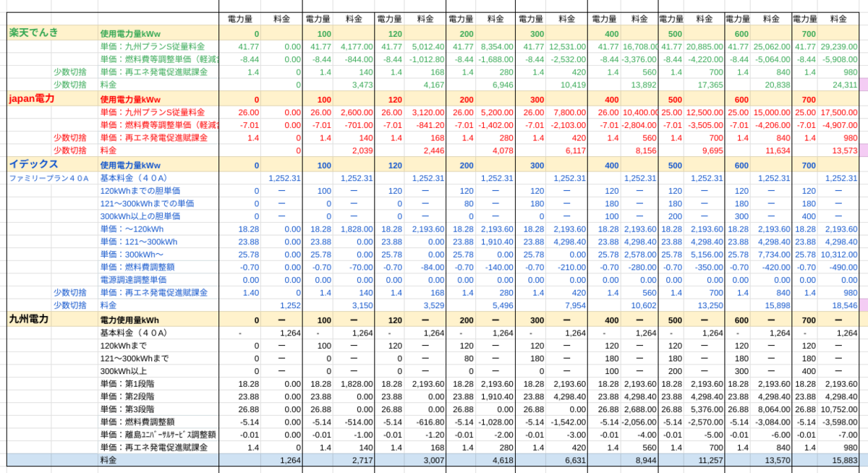Select the blue 基本料金（４０A） label
Screen dimensions: 868x473
click(x=134, y=178)
